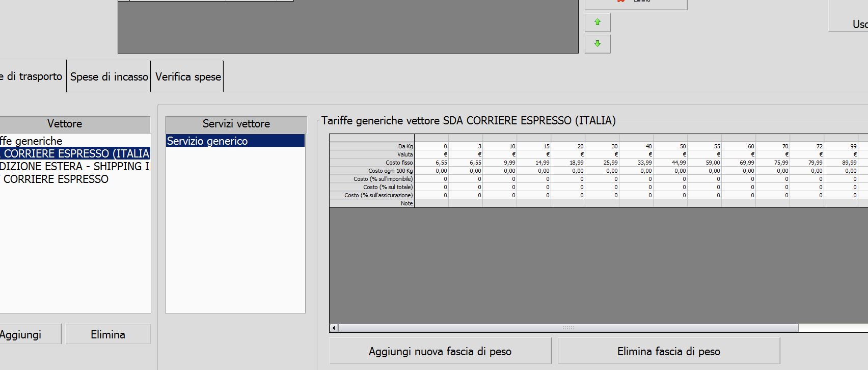Click the scrollbar left arrow under the tariff table
The height and width of the screenshot is (370, 868).
pyautogui.click(x=334, y=328)
